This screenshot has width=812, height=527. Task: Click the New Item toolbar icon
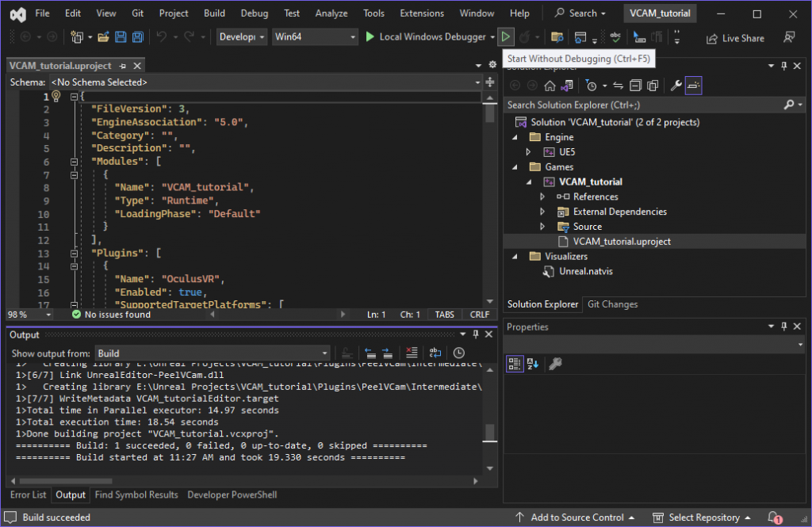click(x=77, y=36)
